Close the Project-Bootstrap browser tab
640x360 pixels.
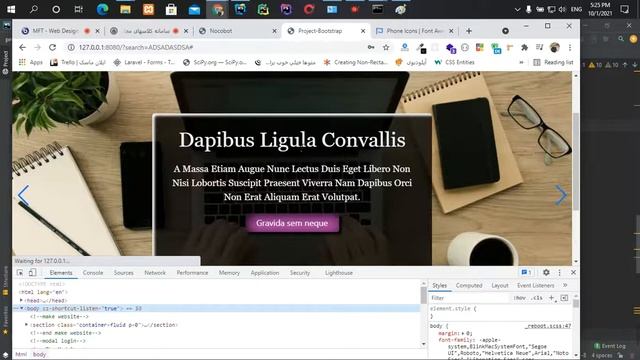pos(363,31)
